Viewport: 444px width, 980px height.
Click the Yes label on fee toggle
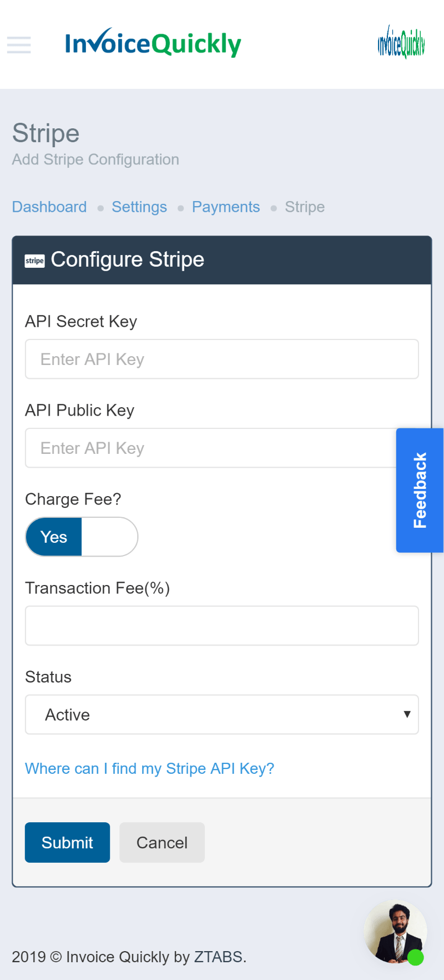point(54,537)
